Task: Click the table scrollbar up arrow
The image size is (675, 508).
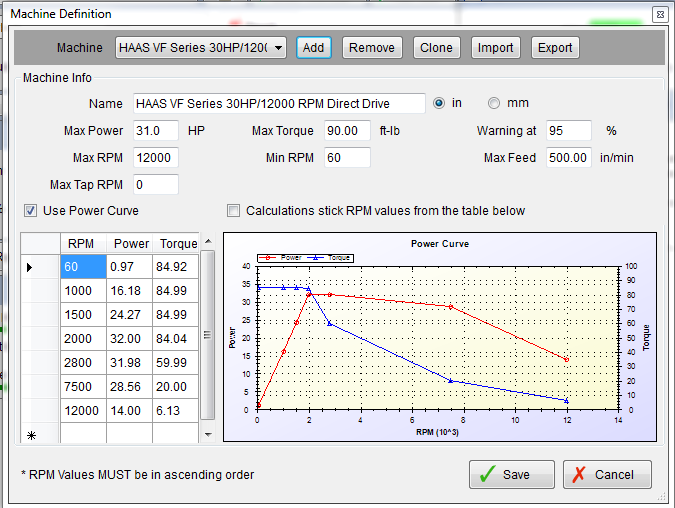Action: tap(208, 242)
